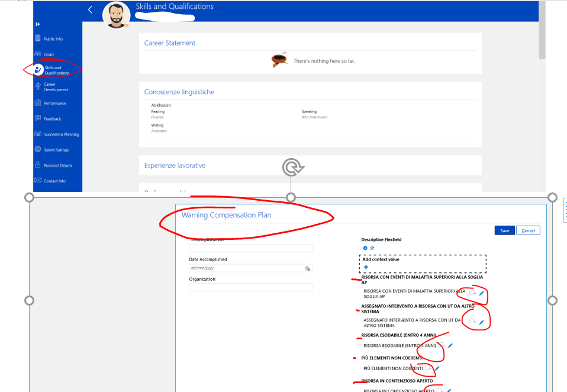Open the Date Accomplished date picker
This screenshot has width=567, height=392.
308,268
